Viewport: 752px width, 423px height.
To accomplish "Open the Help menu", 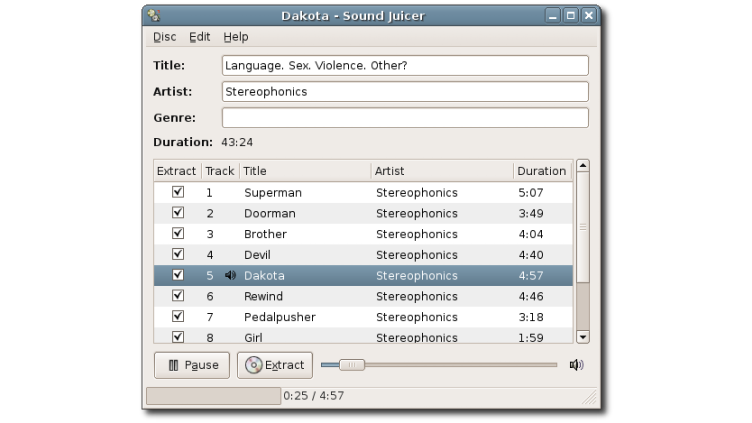I will (x=235, y=37).
